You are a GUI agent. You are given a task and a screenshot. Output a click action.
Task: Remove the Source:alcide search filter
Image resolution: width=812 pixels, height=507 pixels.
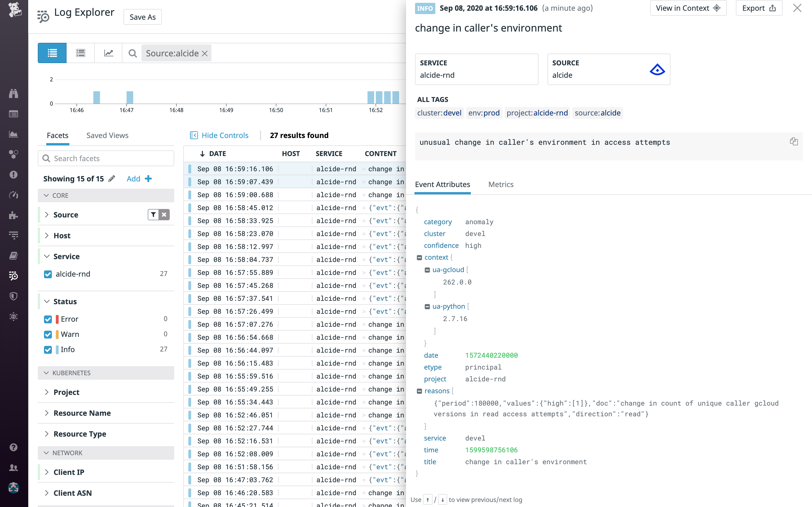coord(205,53)
